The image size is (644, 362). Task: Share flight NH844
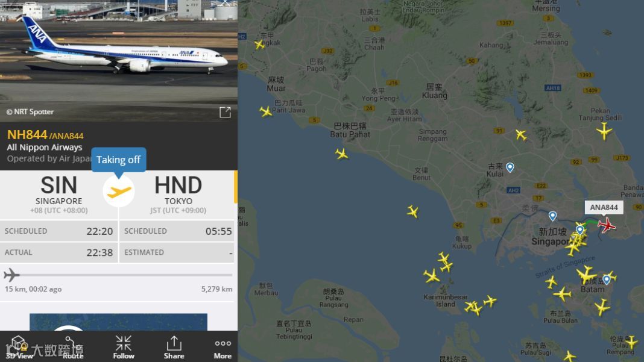coord(174,347)
